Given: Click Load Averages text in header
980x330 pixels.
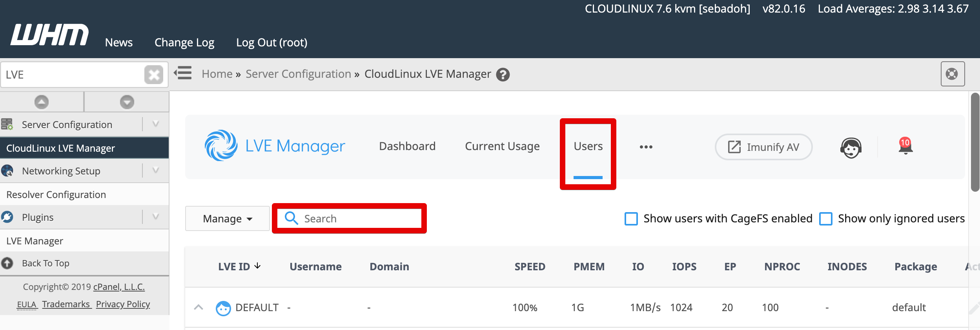Looking at the screenshot, I should pyautogui.click(x=893, y=9).
